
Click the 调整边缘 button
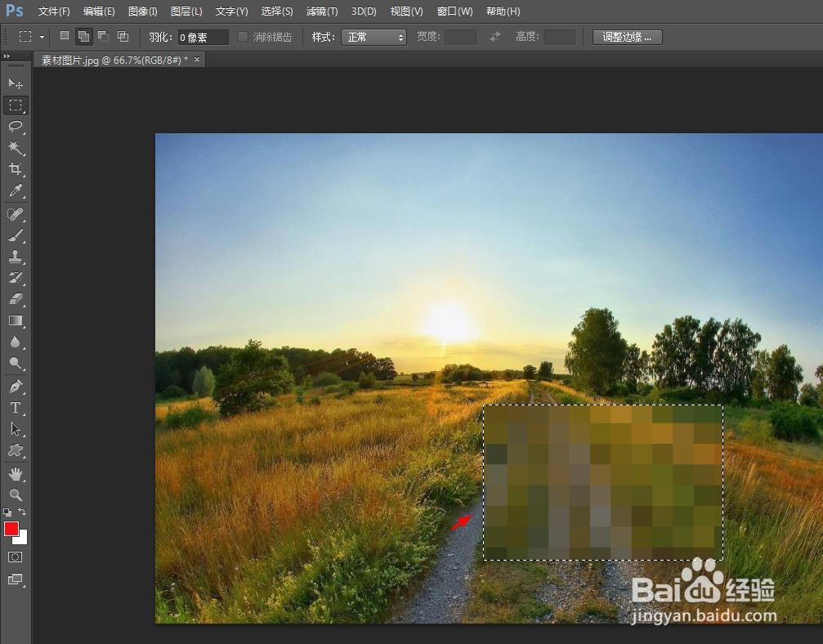click(x=627, y=36)
